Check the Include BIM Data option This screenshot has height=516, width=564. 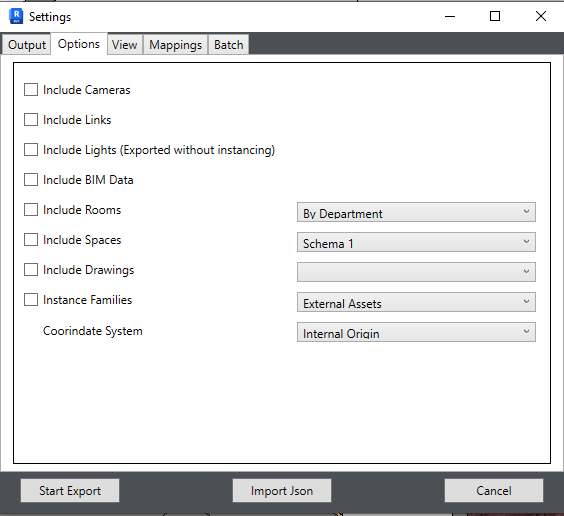(x=31, y=179)
